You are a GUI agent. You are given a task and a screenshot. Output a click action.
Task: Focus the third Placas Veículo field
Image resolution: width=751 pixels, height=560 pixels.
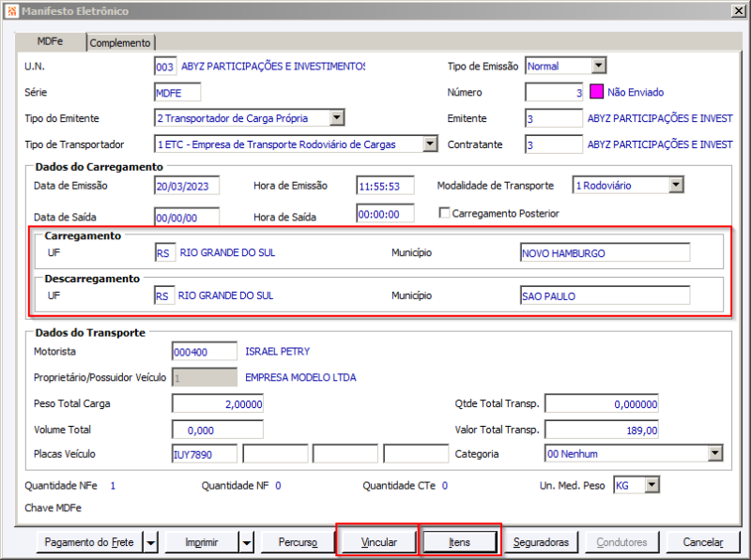click(x=345, y=454)
